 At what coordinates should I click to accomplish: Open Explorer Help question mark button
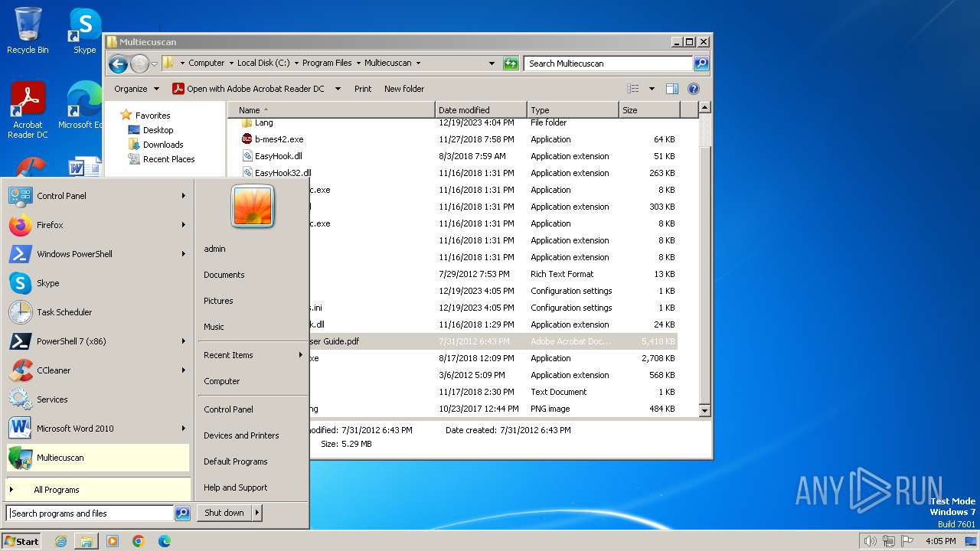693,89
